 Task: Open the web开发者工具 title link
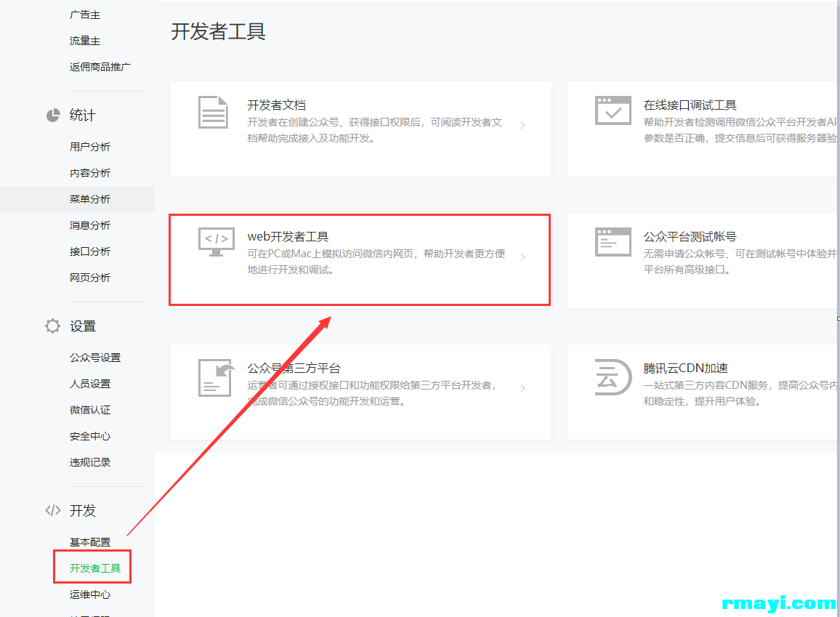point(288,237)
